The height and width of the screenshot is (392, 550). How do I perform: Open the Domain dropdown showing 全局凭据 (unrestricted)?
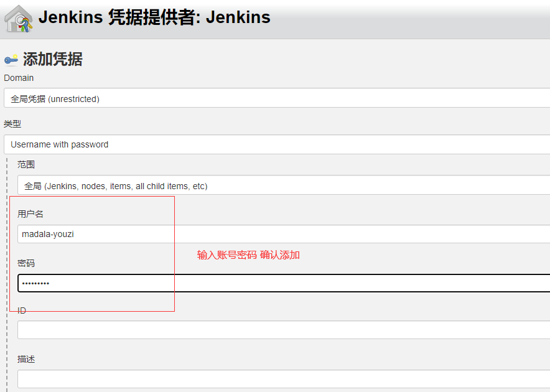[277, 98]
